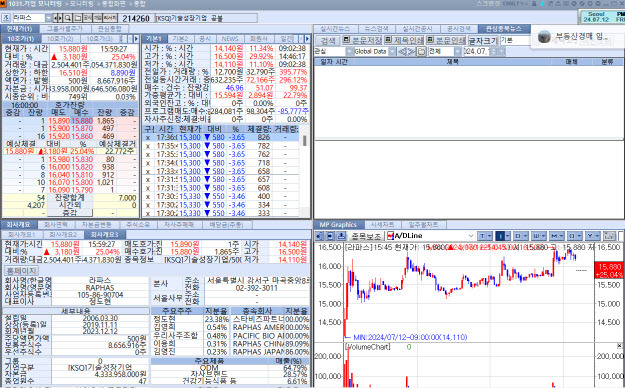625x388 pixels.
Task: Open the A/DLine indicator dropdown
Action: click(471, 236)
